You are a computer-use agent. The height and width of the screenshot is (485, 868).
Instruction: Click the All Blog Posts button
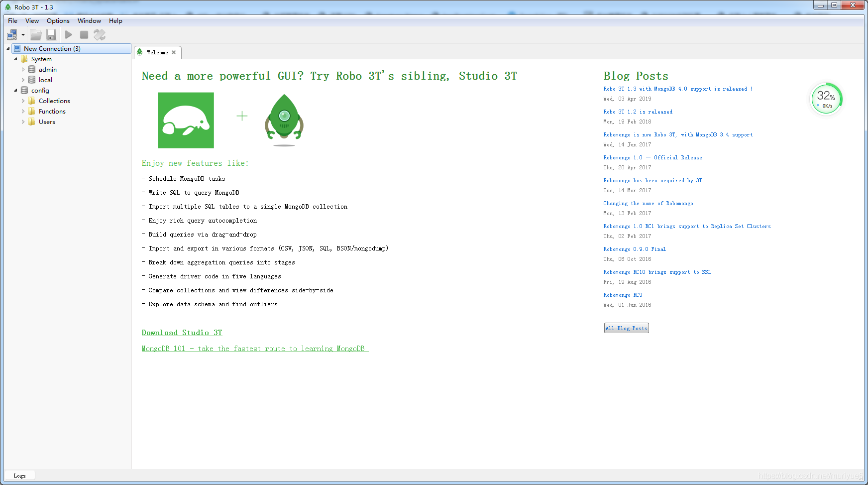coord(627,328)
